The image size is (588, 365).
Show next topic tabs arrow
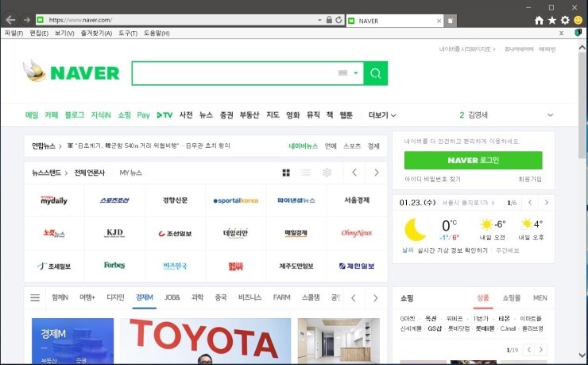(x=375, y=298)
